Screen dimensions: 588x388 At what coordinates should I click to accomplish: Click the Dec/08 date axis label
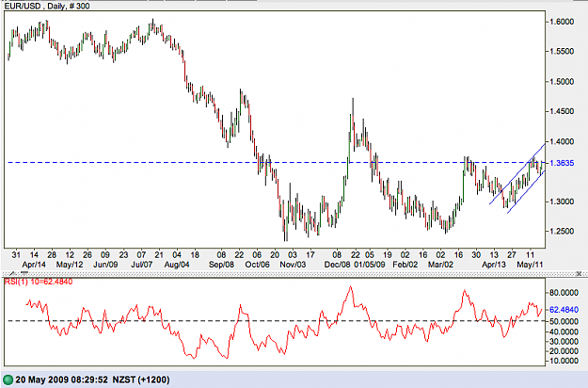337,265
